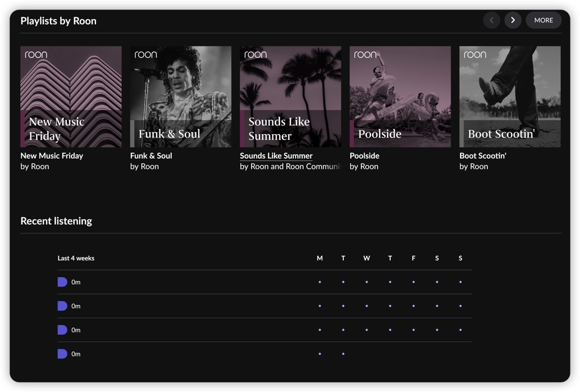580x392 pixels.
Task: Click the 'by Roon' text under Funk & Soul
Action: 144,166
